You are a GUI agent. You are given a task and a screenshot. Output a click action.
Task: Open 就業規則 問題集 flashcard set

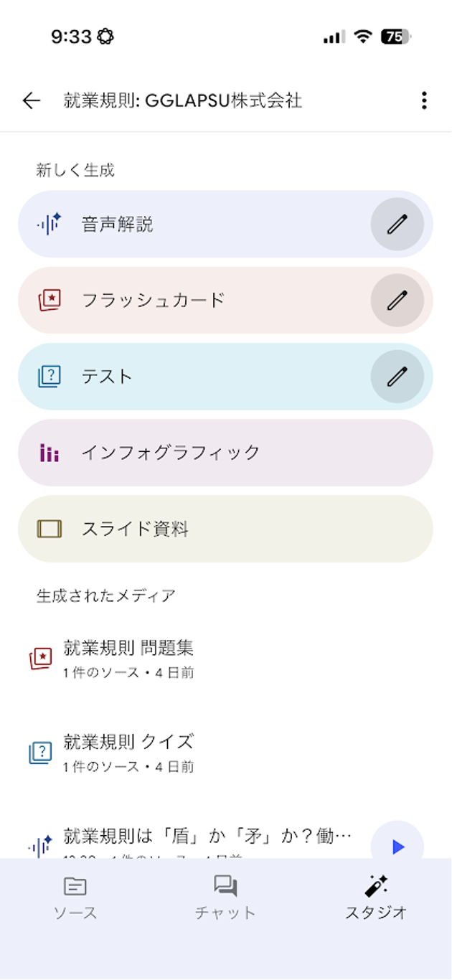(129, 658)
